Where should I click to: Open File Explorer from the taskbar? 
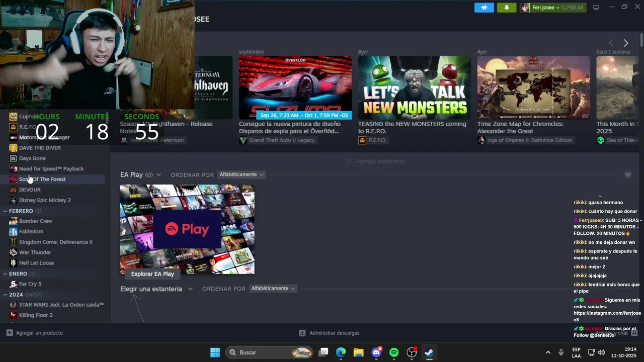[x=358, y=352]
